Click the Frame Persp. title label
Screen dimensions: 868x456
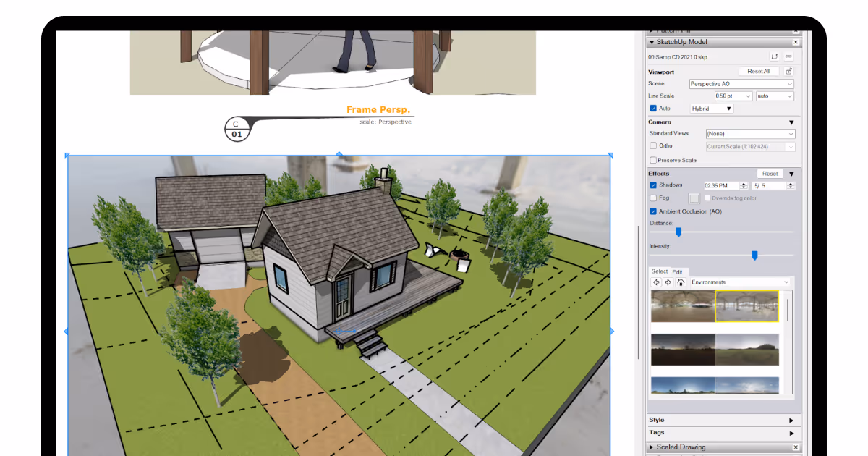click(x=378, y=110)
